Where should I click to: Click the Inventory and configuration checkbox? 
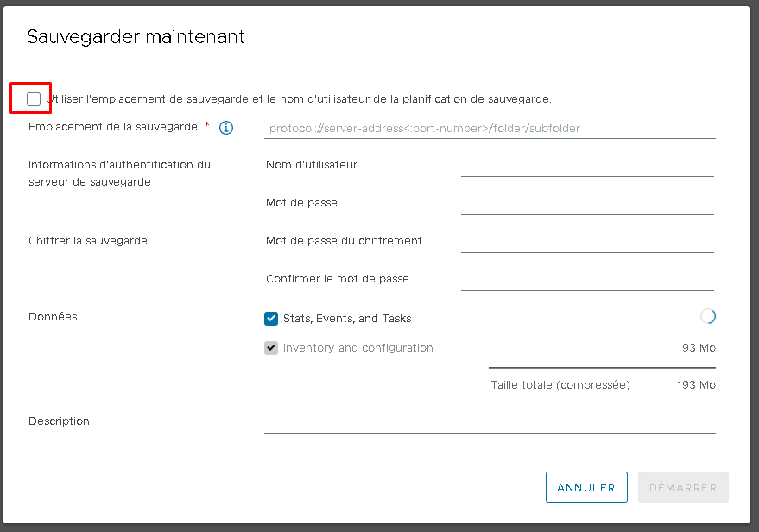(271, 348)
